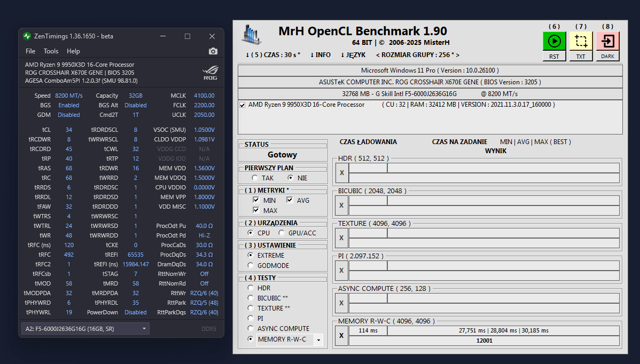
Task: Click the Gotowy status text
Action: pos(282,154)
